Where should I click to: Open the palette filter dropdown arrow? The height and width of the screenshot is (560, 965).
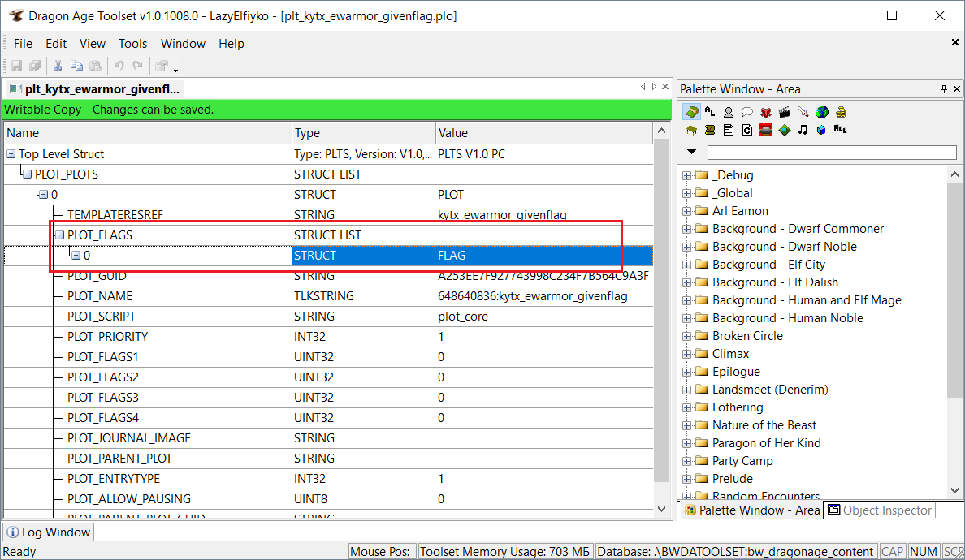[691, 152]
